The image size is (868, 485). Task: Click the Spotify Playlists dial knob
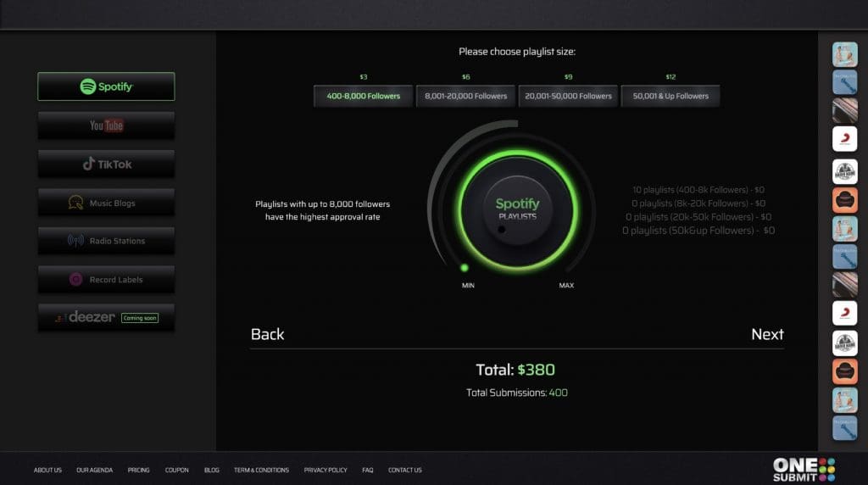(x=518, y=210)
